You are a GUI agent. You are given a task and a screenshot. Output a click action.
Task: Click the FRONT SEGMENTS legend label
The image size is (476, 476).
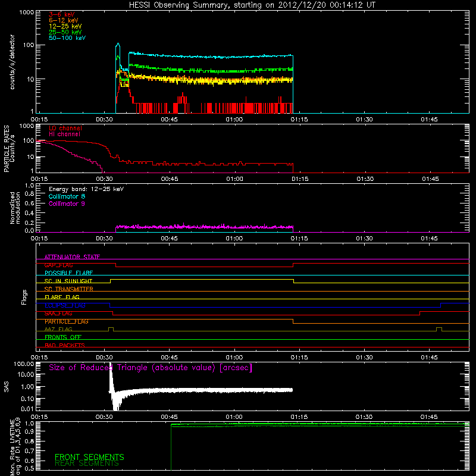tap(89, 457)
